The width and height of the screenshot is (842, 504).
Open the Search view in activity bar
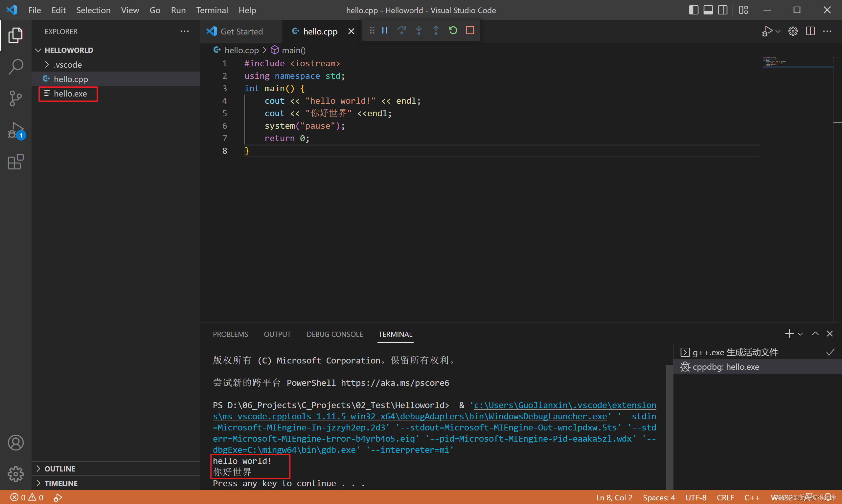16,67
